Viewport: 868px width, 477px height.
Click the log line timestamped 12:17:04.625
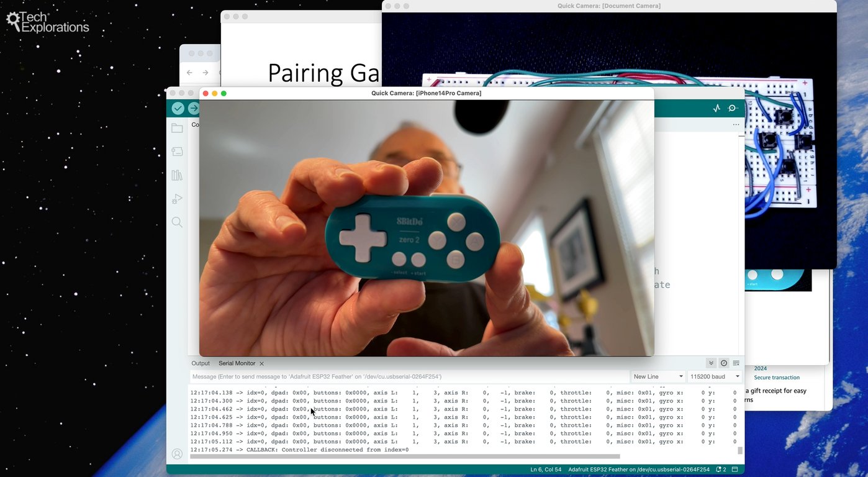pos(463,417)
